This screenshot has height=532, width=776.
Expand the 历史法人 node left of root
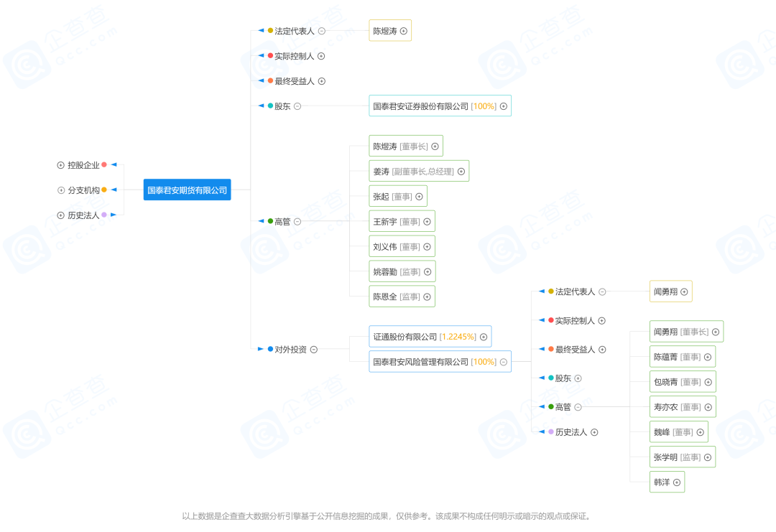pyautogui.click(x=60, y=215)
